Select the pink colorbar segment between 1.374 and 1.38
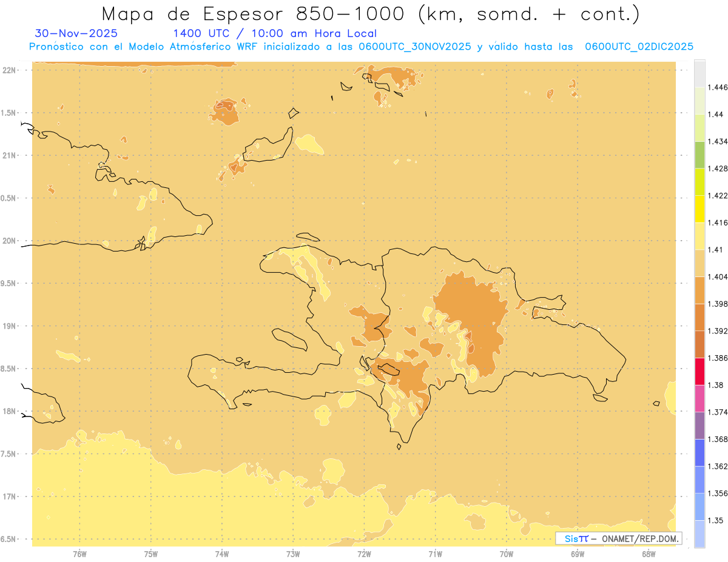Image resolution: width=728 pixels, height=562 pixels. click(x=699, y=399)
